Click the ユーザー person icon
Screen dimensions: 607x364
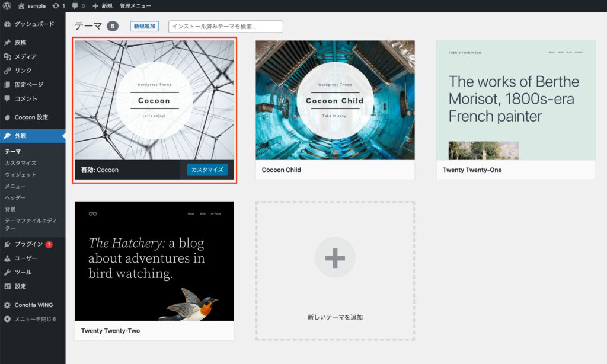[x=7, y=258]
